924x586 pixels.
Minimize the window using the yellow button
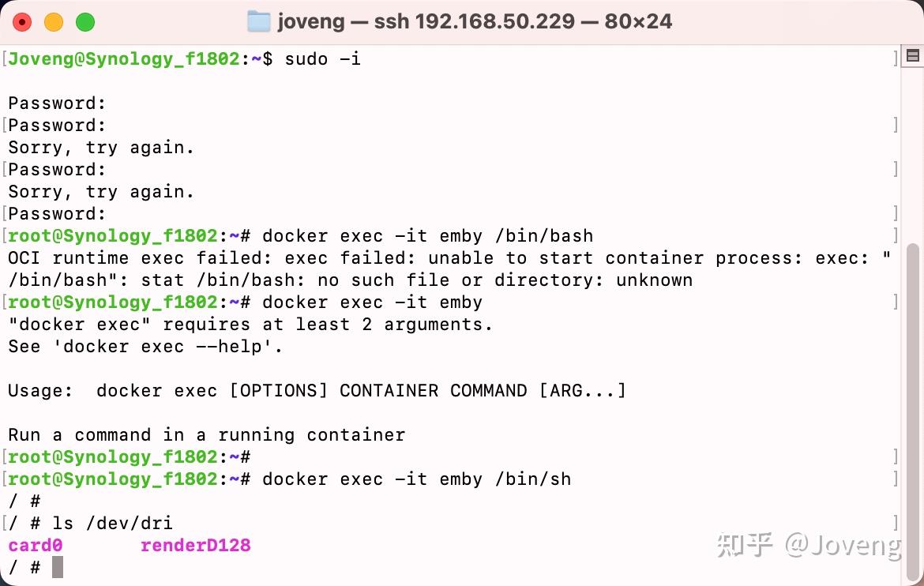pos(54,22)
